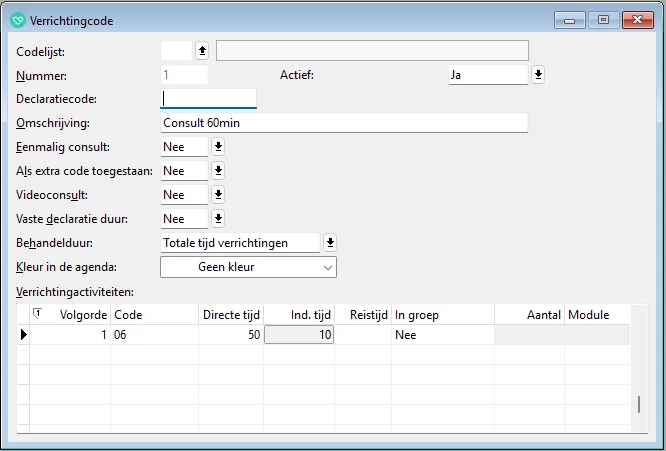Image resolution: width=666 pixels, height=451 pixels.
Task: Click the Verrichtingcode window app icon
Action: pyautogui.click(x=17, y=18)
